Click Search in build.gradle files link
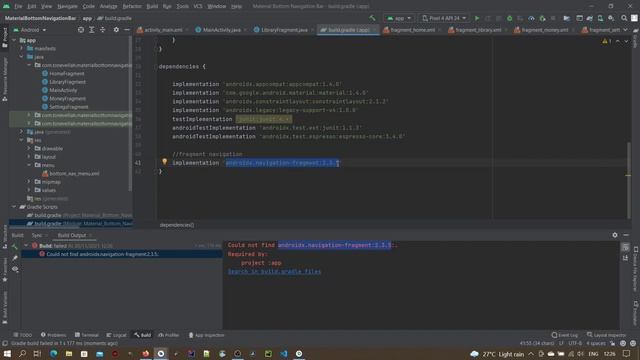Image resolution: width=640 pixels, height=360 pixels. (x=274, y=271)
